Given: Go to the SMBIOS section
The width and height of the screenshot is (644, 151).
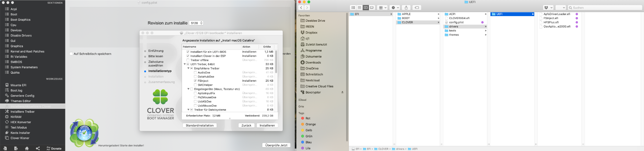Looking at the screenshot, I should [16, 62].
